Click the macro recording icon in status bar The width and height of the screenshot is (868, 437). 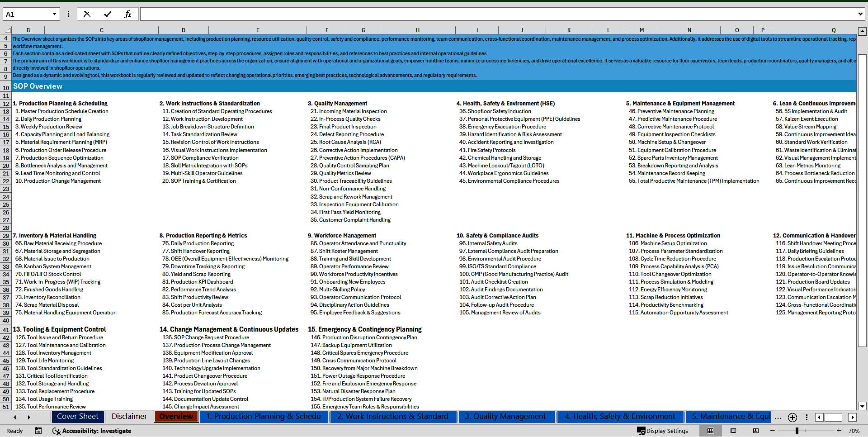point(38,431)
